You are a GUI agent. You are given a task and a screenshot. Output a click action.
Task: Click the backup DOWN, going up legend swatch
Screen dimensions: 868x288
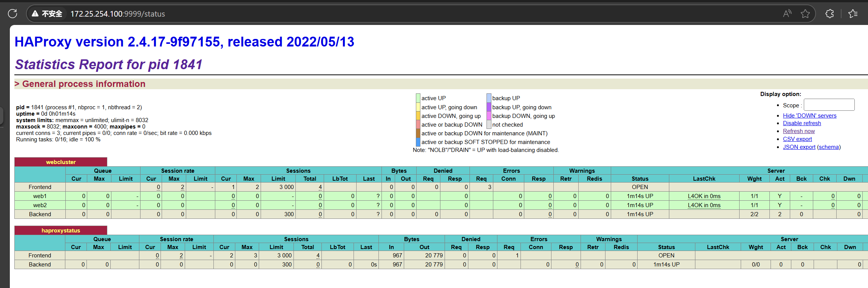(489, 116)
